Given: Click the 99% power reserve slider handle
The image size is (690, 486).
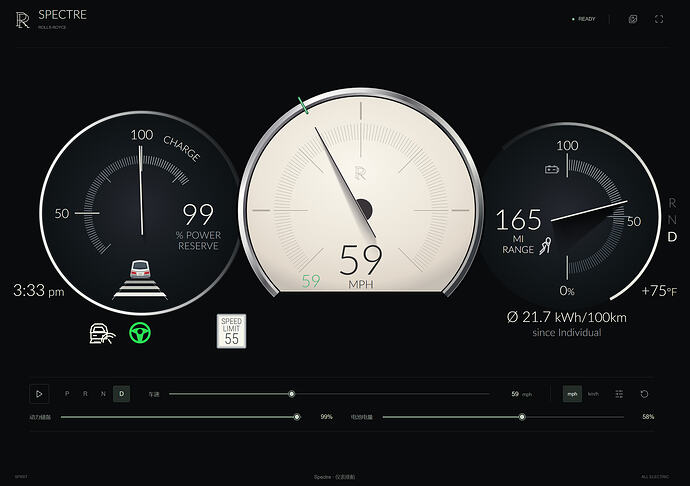Looking at the screenshot, I should [297, 417].
